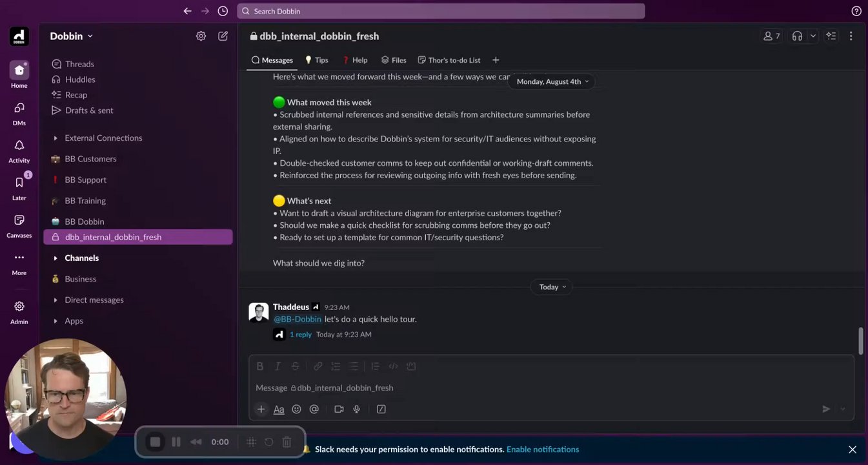Go forward with the right arrow

pyautogui.click(x=205, y=11)
